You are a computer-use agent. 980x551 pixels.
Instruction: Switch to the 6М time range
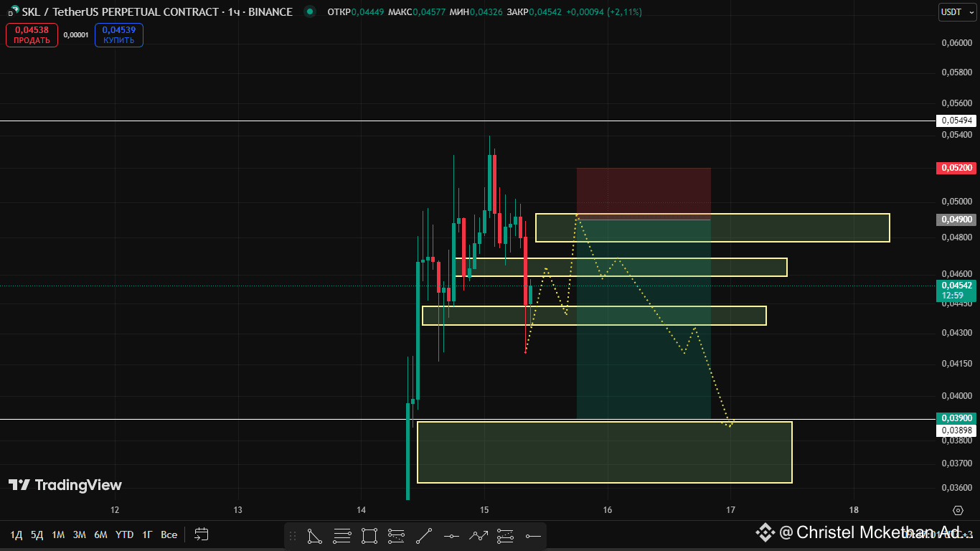tap(101, 534)
